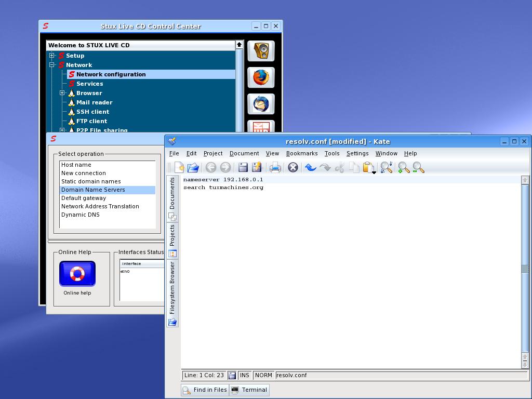Image resolution: width=532 pixels, height=399 pixels.
Task: Open the Projects sidebar tab in Kate
Action: [172, 241]
